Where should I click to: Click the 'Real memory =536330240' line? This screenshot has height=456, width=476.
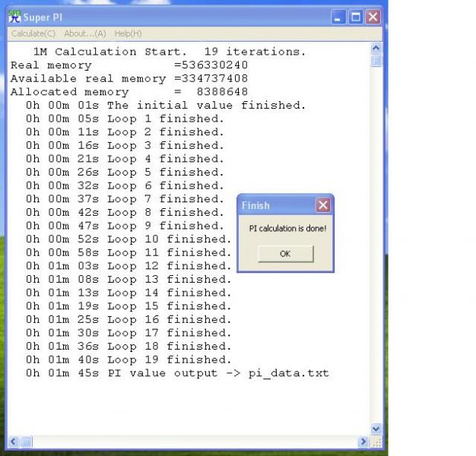coord(129,65)
